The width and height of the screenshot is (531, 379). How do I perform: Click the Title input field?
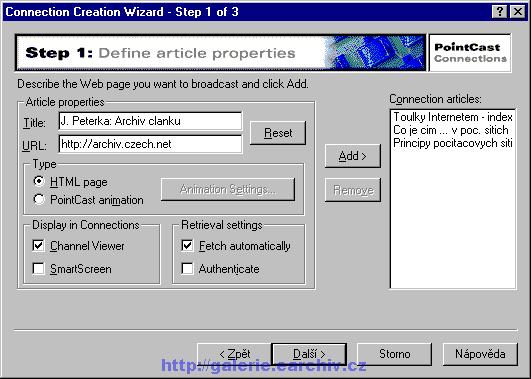(x=150, y=121)
